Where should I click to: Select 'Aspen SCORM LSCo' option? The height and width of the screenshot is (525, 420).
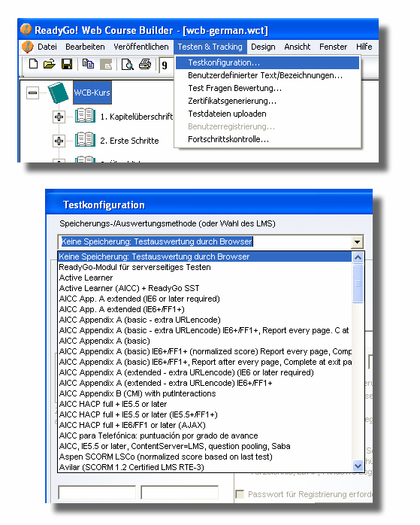click(205, 457)
